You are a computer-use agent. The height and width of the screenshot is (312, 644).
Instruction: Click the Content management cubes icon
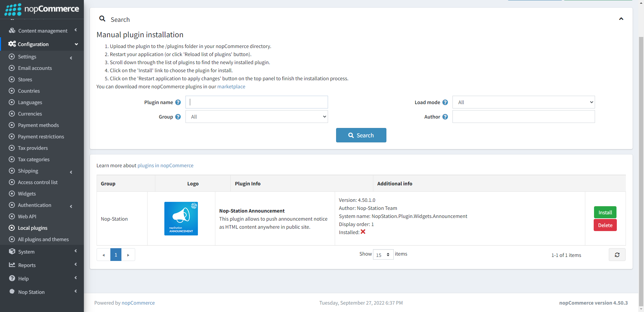(x=12, y=31)
